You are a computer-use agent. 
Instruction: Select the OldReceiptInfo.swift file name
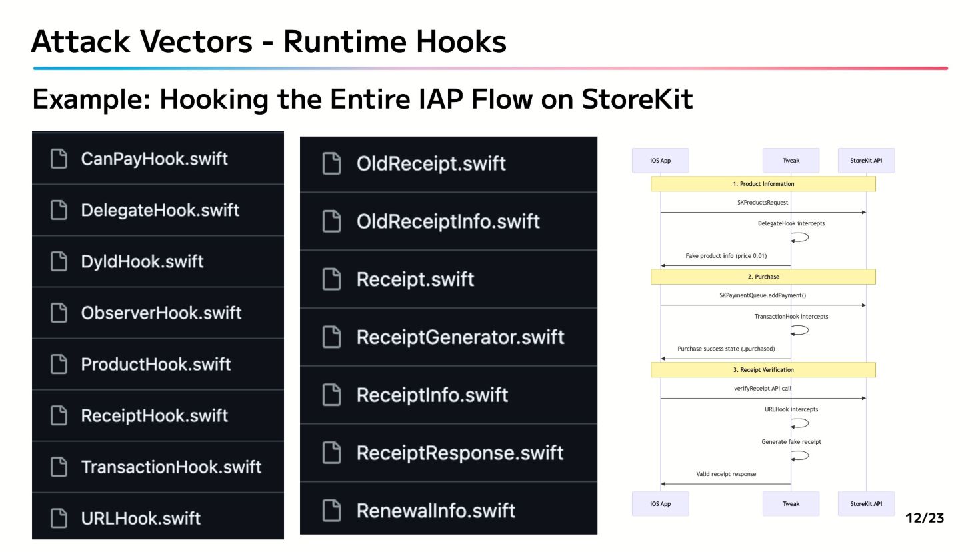click(448, 221)
